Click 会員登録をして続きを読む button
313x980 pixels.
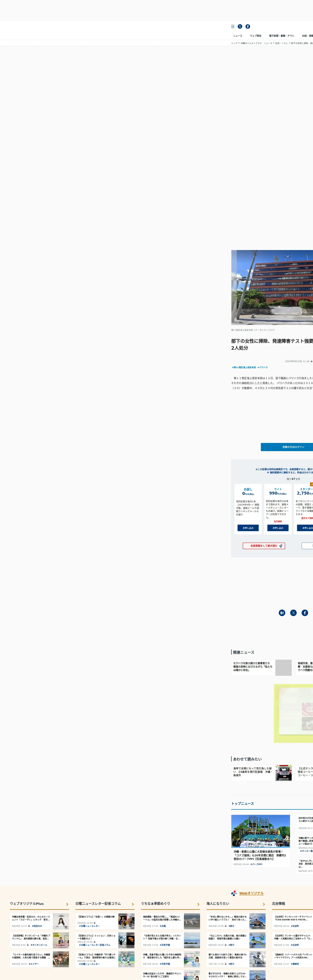point(264,546)
